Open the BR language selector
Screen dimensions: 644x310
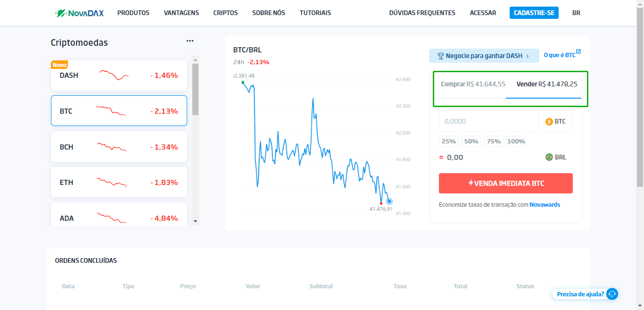tap(576, 13)
